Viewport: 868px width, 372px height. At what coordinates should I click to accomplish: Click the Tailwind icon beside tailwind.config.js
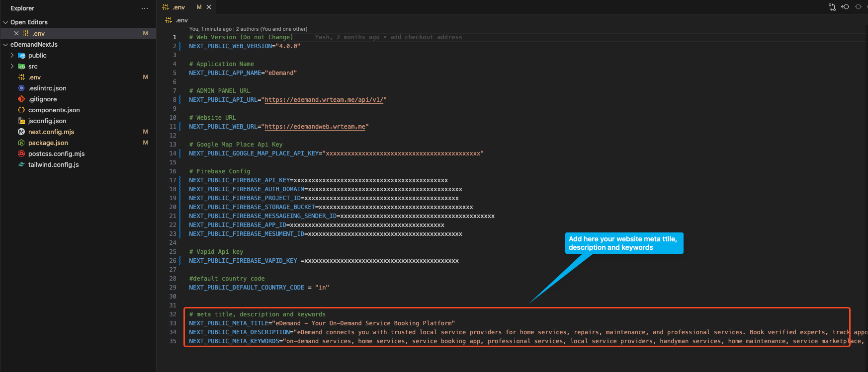pos(21,164)
